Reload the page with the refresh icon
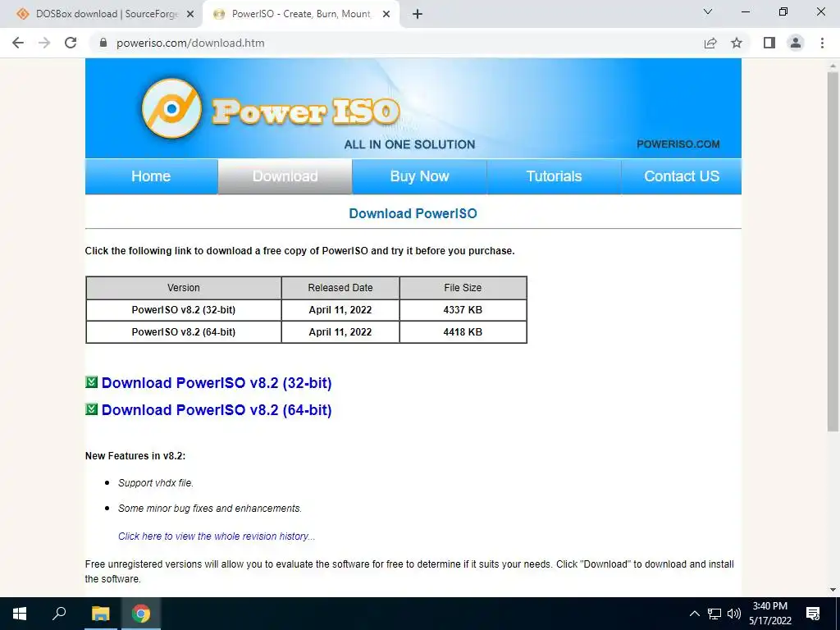The image size is (840, 630). [x=71, y=43]
